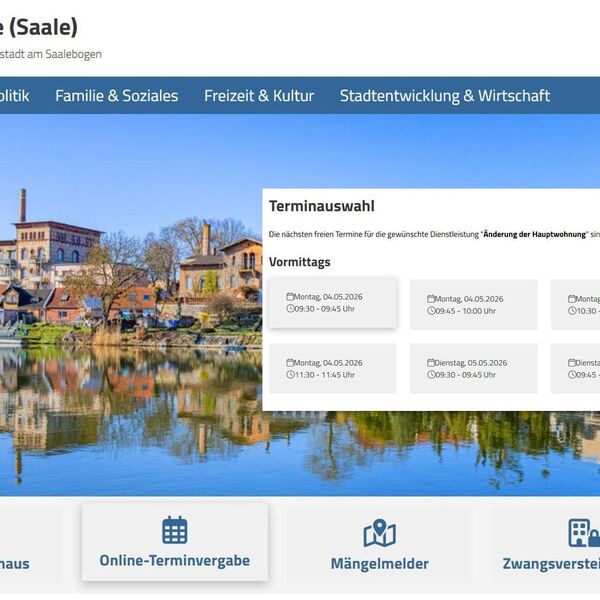
Task: Click the "(Saale)" site title
Action: coord(43,28)
